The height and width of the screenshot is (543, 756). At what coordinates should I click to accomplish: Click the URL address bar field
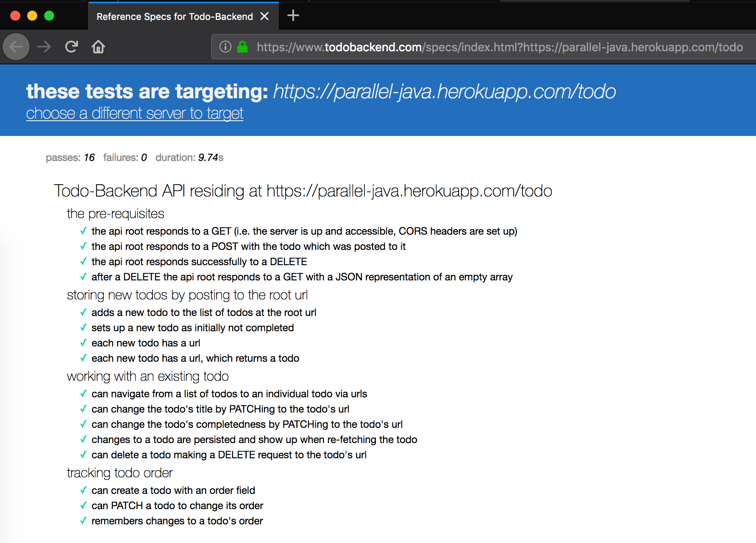tap(499, 47)
